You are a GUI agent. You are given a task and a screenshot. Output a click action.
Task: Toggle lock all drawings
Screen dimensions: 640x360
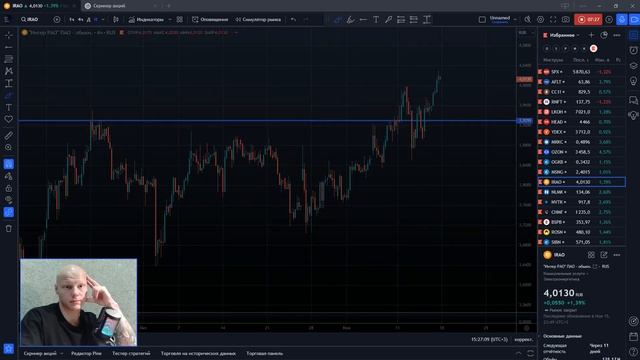click(x=9, y=188)
